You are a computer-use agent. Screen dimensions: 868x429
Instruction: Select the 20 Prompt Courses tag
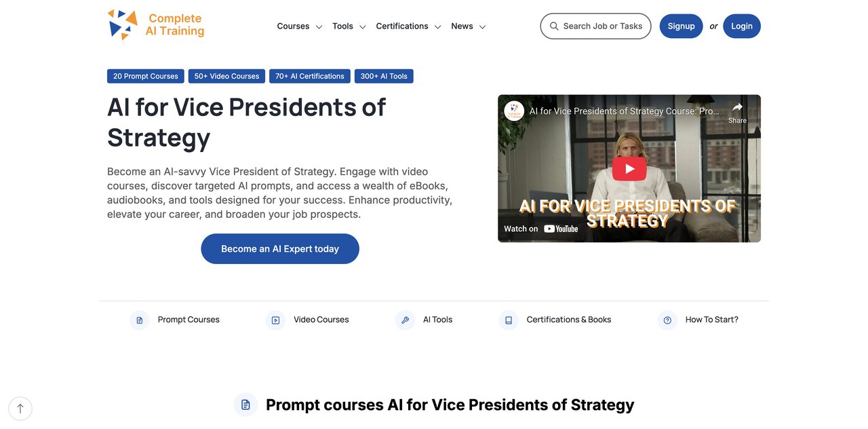pos(146,76)
